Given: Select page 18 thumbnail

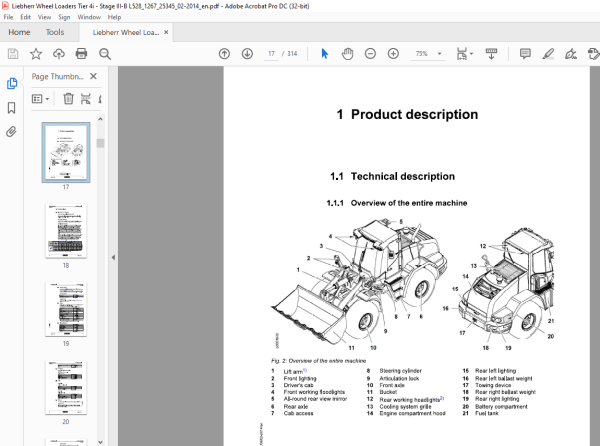Looking at the screenshot, I should point(66,231).
